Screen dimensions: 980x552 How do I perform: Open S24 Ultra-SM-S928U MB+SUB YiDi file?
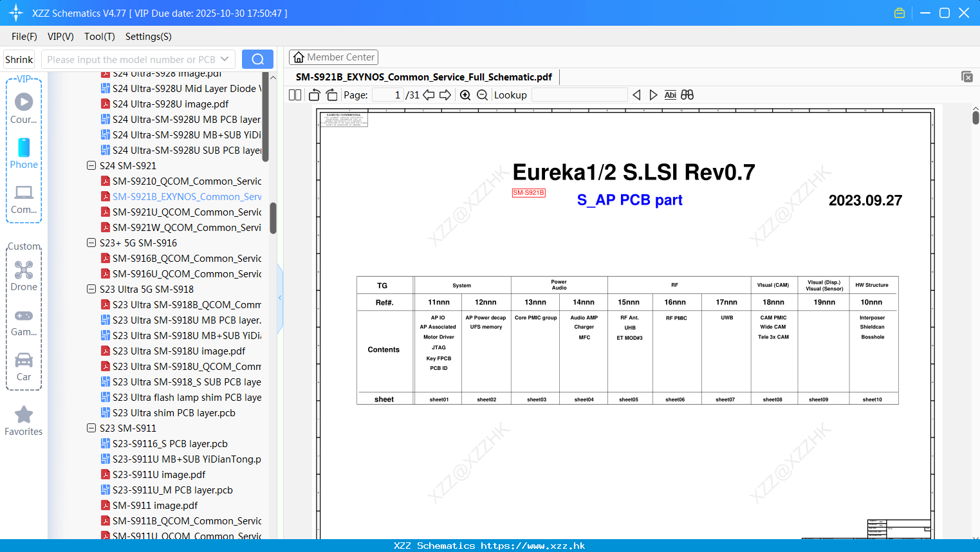[x=181, y=134]
